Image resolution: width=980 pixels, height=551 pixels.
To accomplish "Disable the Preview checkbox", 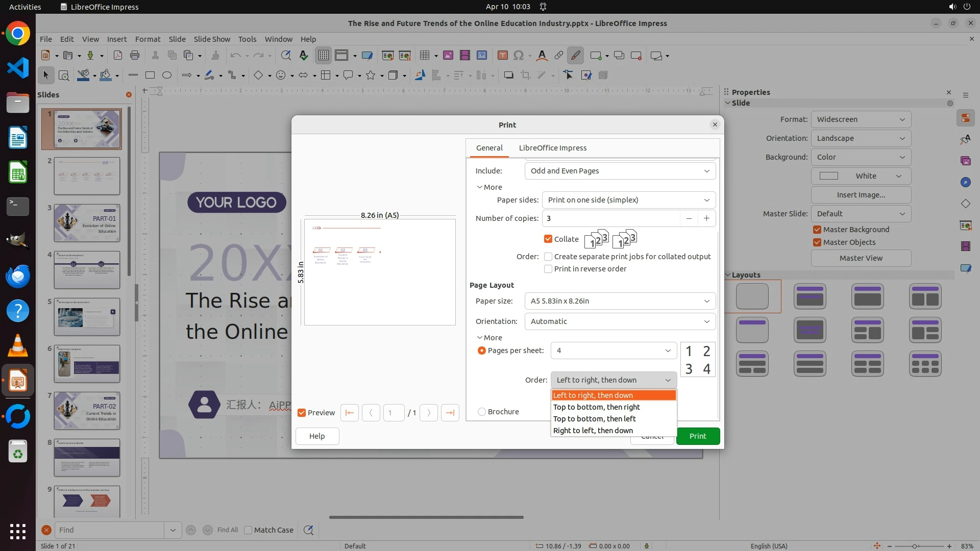I will coord(302,413).
